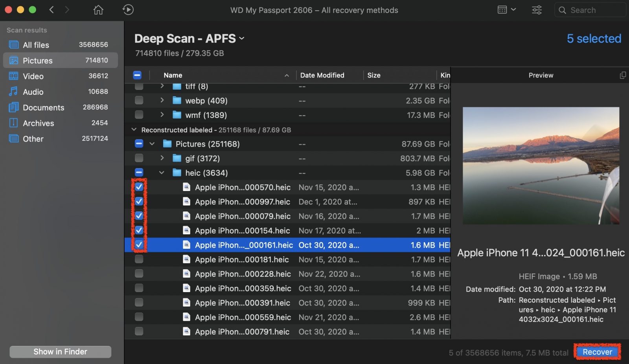Click the home icon in the toolbar

click(97, 10)
